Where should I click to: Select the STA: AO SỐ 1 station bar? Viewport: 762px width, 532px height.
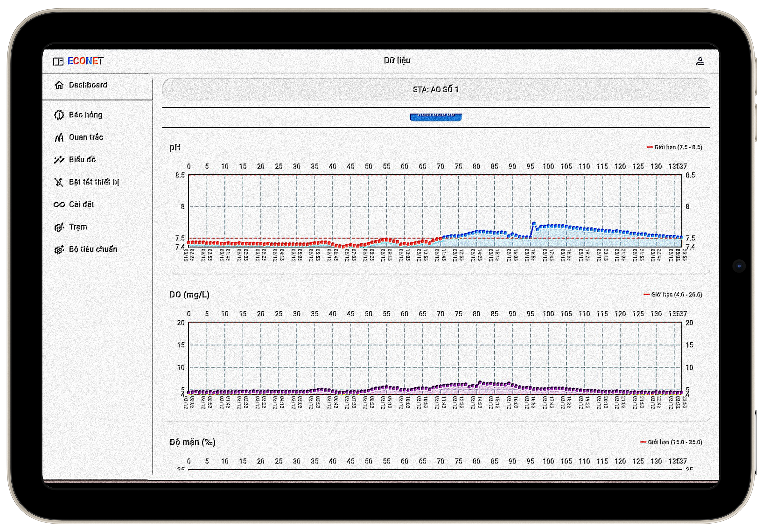[435, 90]
